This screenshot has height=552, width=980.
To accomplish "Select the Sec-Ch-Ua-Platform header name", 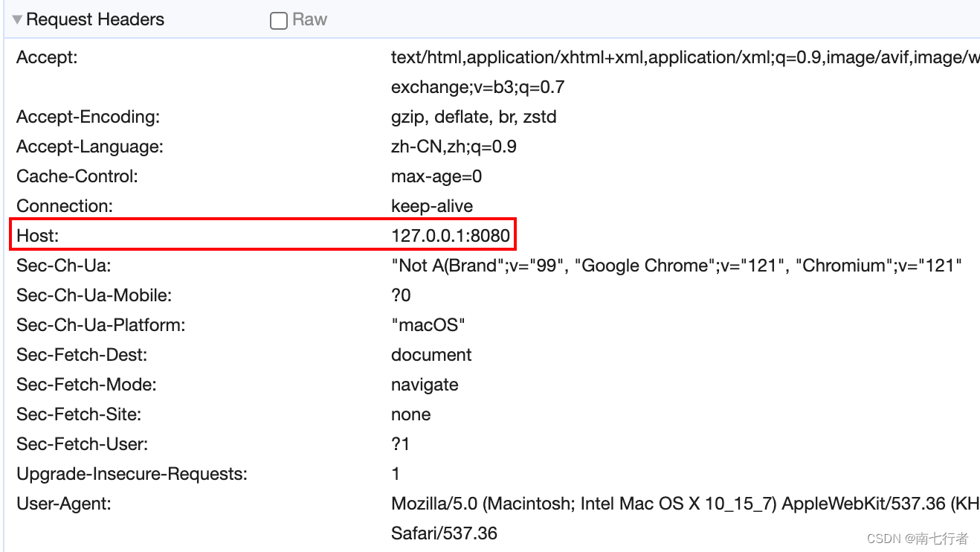I will point(101,325).
